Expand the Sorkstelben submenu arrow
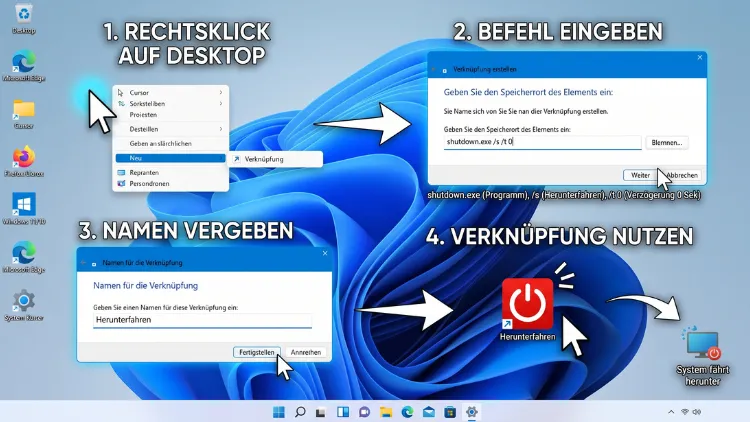The height and width of the screenshot is (422, 750). [221, 103]
